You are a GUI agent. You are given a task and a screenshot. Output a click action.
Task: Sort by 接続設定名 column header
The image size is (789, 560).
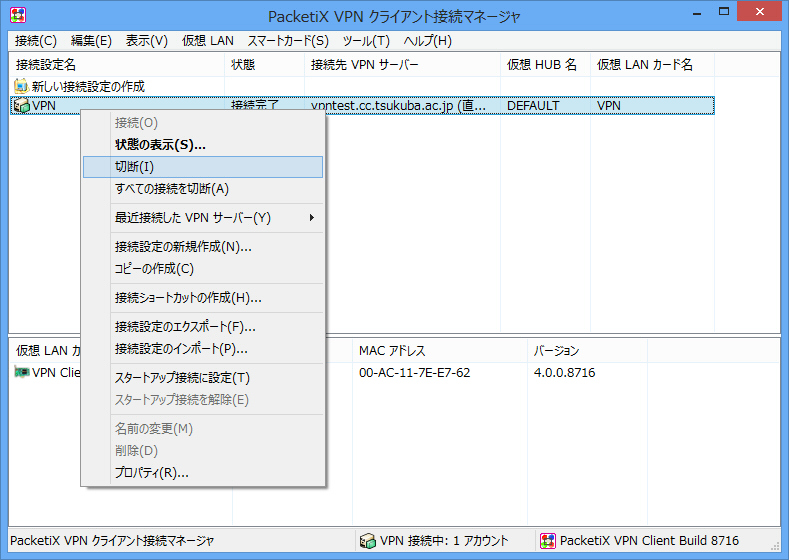tap(117, 64)
